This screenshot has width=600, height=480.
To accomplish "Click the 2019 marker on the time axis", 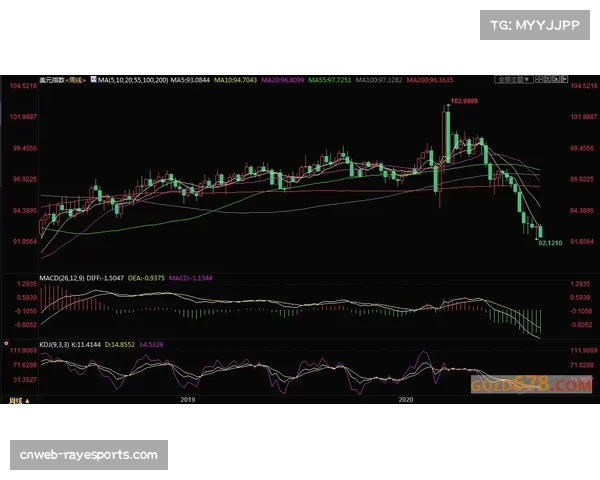I will 187,400.
